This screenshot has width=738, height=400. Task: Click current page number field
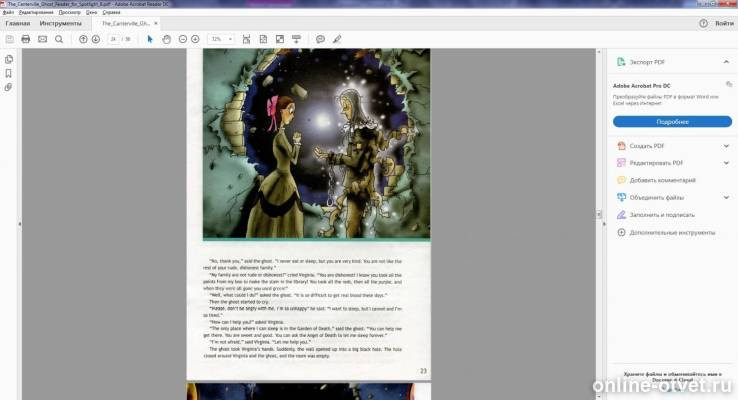(x=113, y=39)
